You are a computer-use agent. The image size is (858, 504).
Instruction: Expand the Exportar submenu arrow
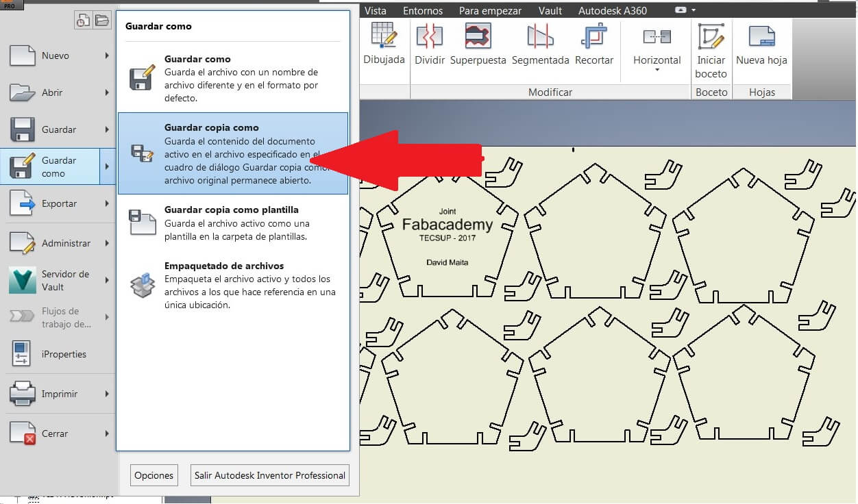click(107, 203)
